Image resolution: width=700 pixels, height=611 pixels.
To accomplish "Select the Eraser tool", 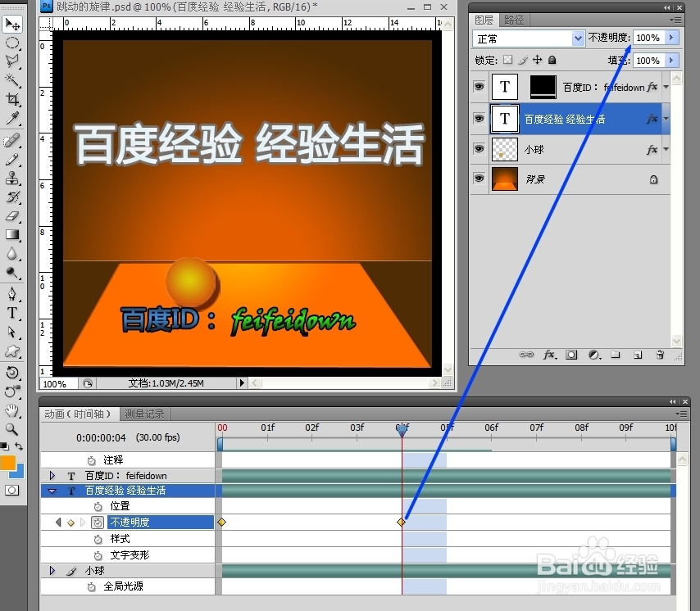I will click(x=12, y=216).
